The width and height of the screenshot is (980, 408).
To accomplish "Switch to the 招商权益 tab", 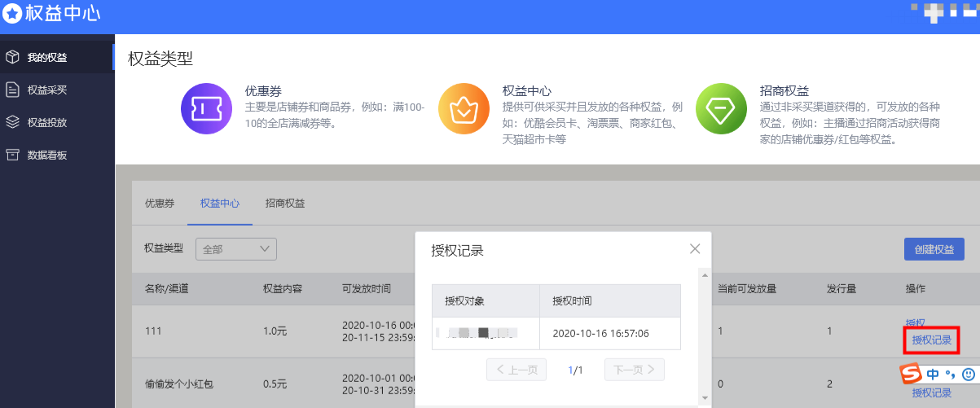I will (285, 204).
